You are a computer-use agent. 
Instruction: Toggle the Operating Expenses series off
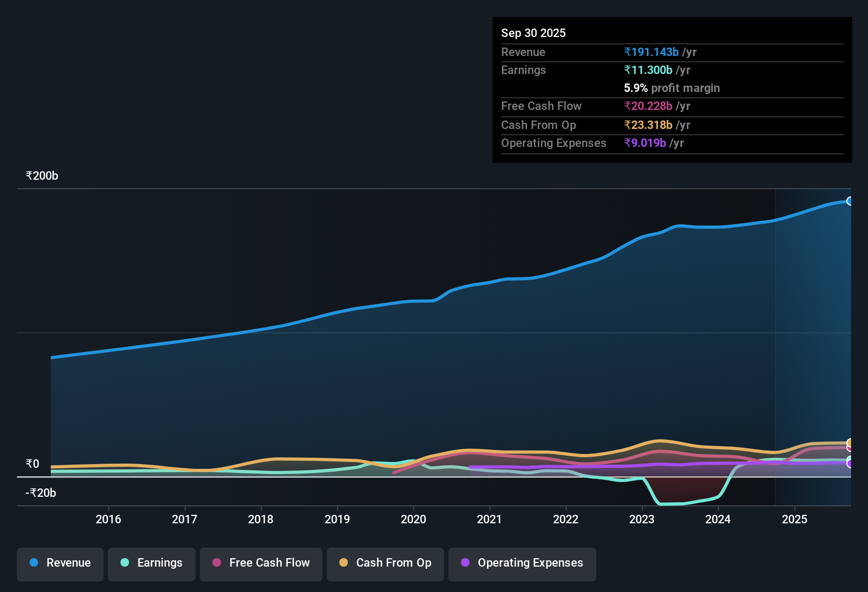coord(522,563)
